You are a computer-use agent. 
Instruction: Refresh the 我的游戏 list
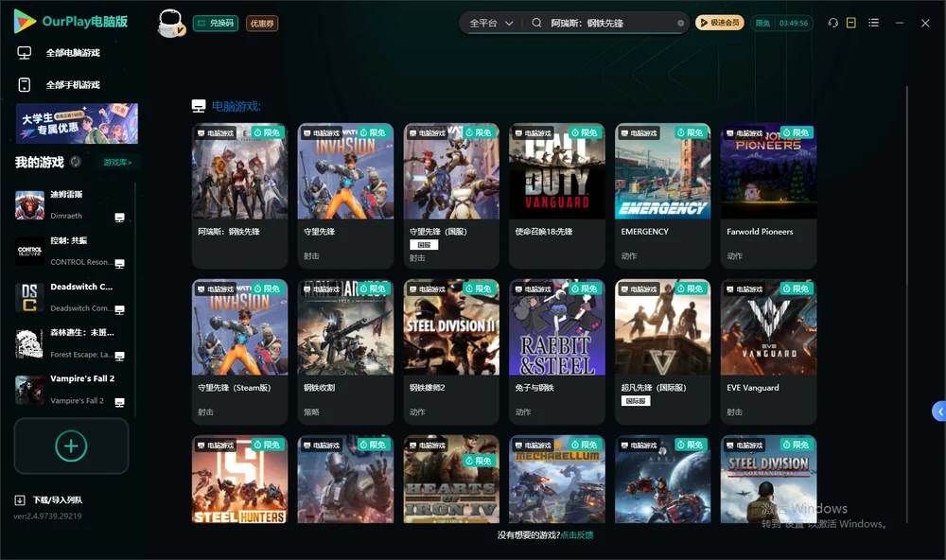point(76,162)
